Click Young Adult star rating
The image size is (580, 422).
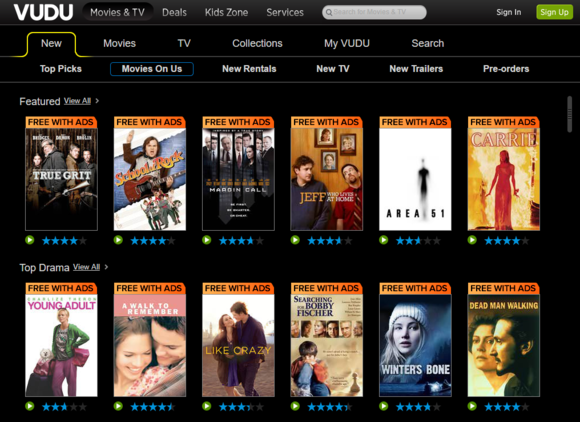[x=64, y=407]
